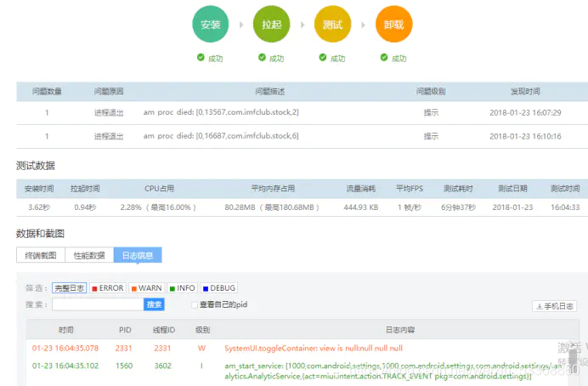Click the log 时间 column header
Image resolution: width=588 pixels, height=386 pixels.
pos(66,330)
